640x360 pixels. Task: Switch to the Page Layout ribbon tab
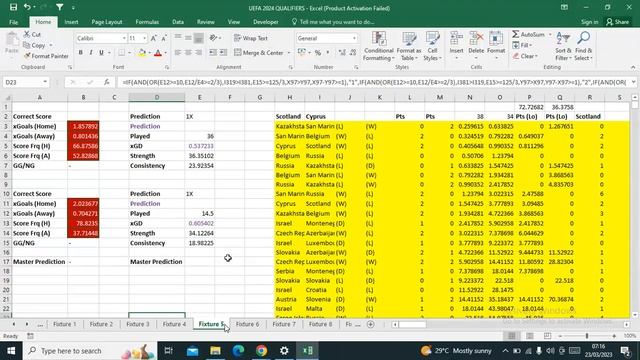coord(107,22)
